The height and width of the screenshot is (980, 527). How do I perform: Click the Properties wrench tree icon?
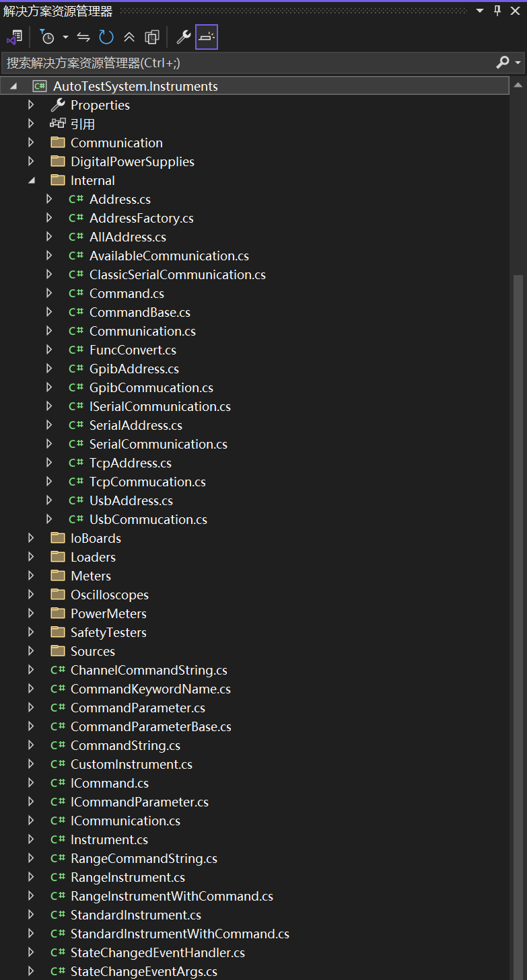click(58, 105)
